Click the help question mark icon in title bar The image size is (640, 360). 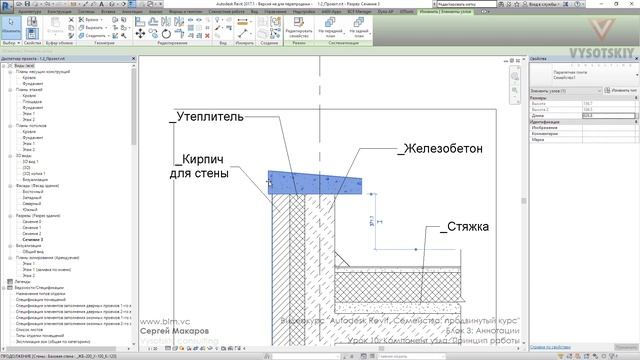[x=577, y=4]
